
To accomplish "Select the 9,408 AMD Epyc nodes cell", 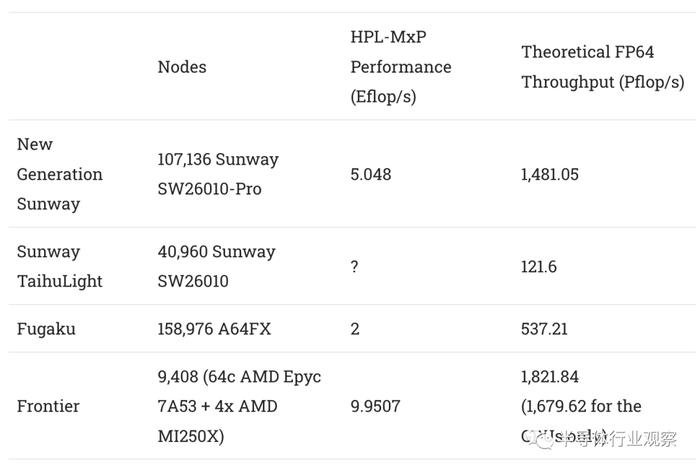I will click(x=239, y=406).
